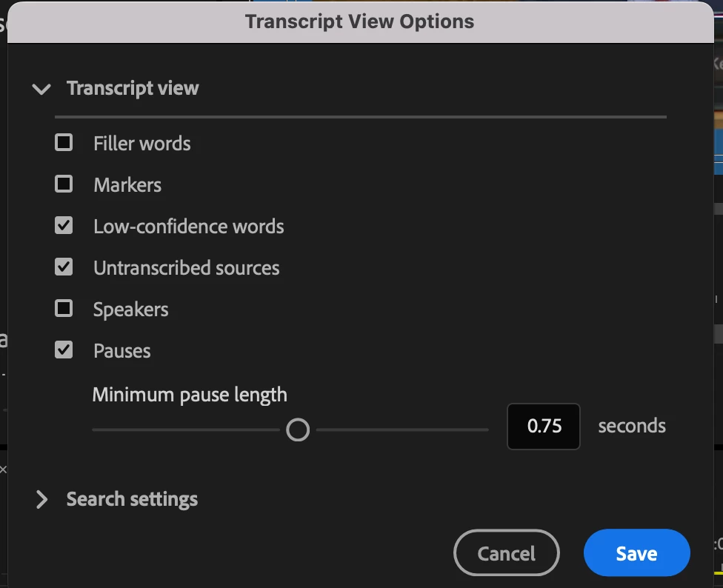Collapse the Transcript view chevron
This screenshot has height=588, width=723.
point(41,89)
